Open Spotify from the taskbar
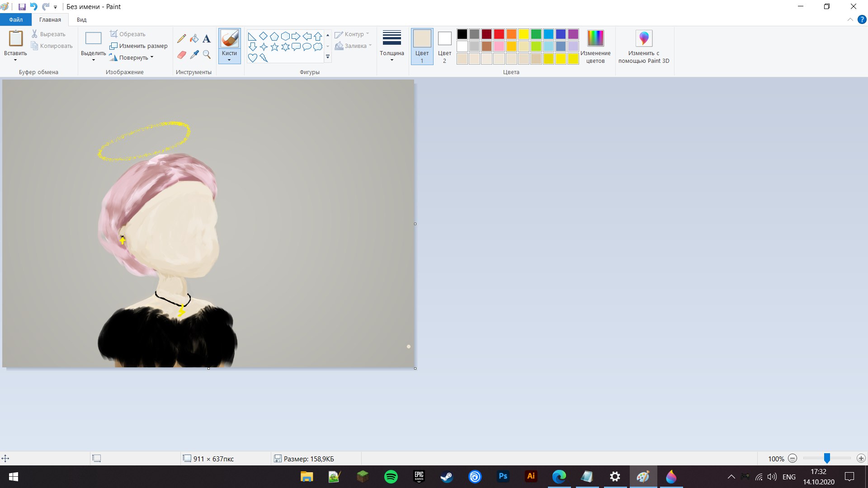This screenshot has width=868, height=488. tap(391, 477)
